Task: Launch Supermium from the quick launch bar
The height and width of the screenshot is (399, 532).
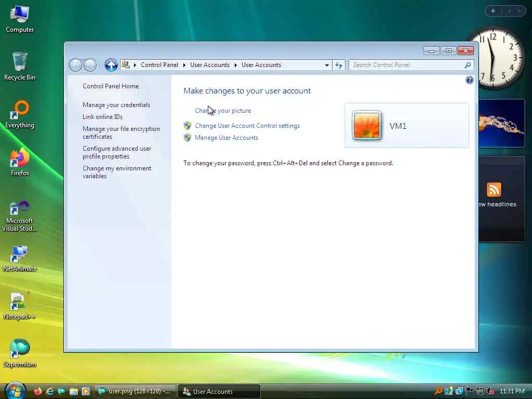Action: pos(61,391)
